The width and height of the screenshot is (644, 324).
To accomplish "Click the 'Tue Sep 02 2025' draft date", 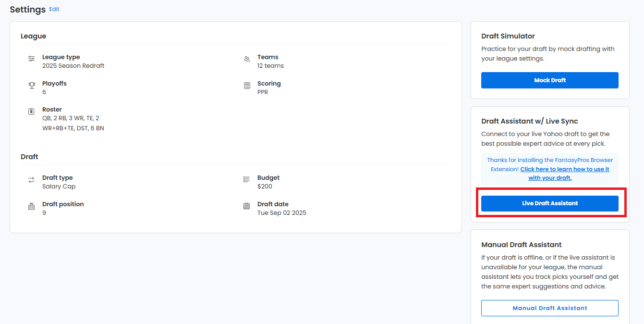I will (281, 213).
